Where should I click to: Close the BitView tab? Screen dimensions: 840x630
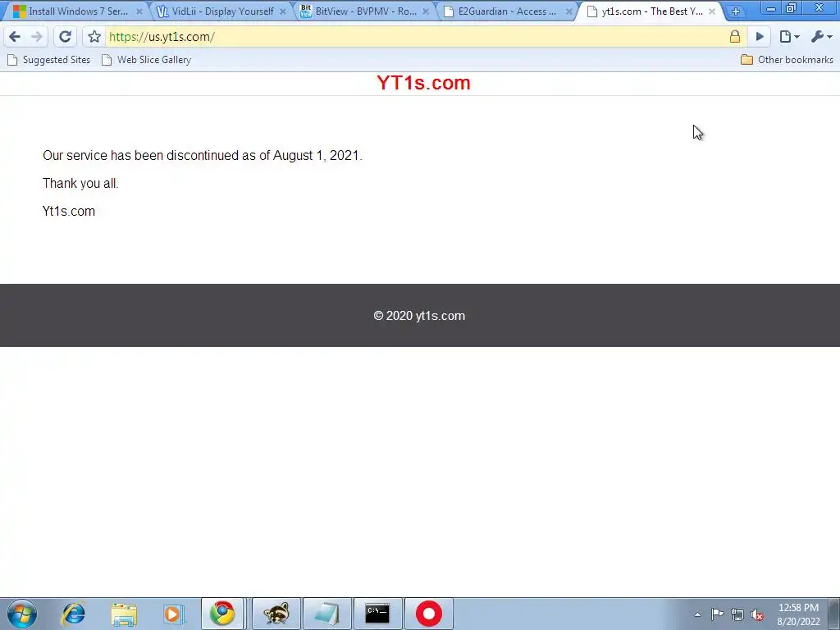click(426, 11)
